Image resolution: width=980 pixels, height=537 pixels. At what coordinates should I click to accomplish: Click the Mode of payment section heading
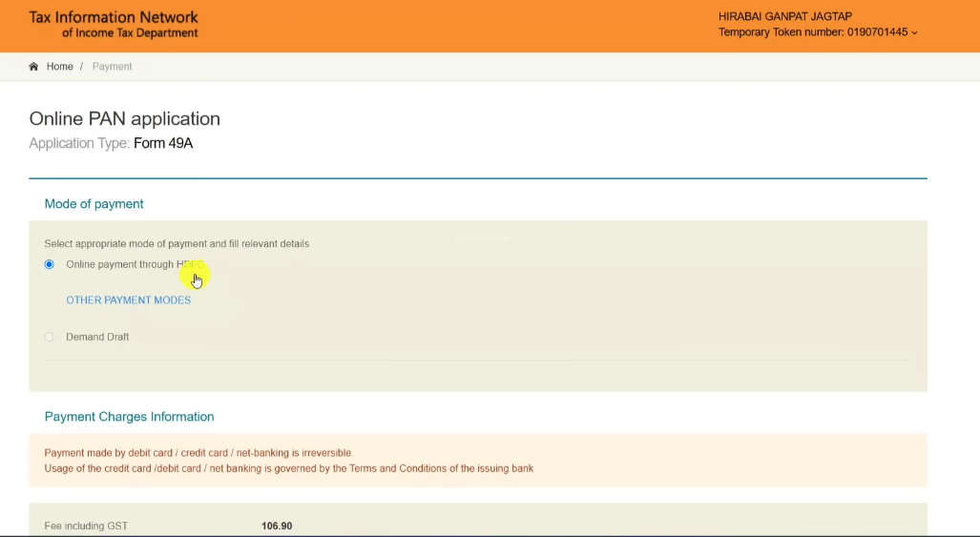point(94,204)
